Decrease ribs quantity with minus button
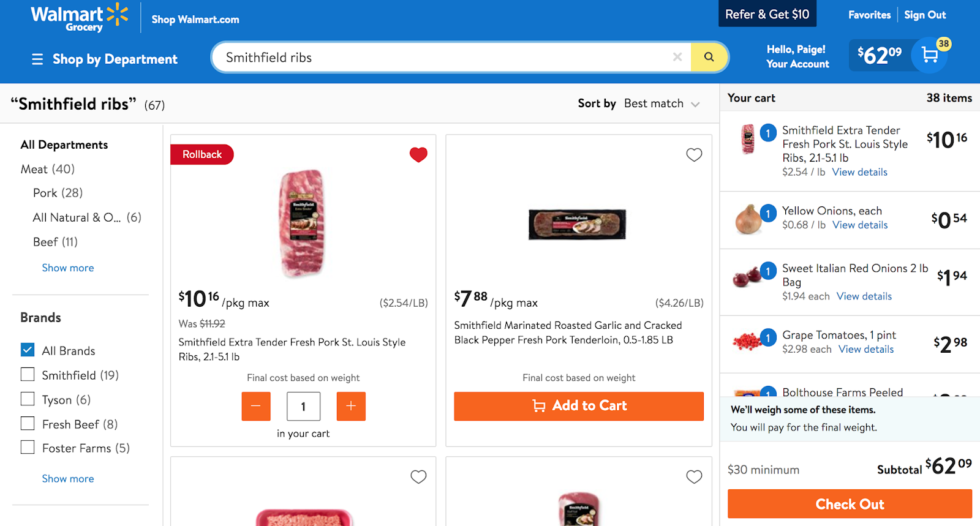 (256, 406)
